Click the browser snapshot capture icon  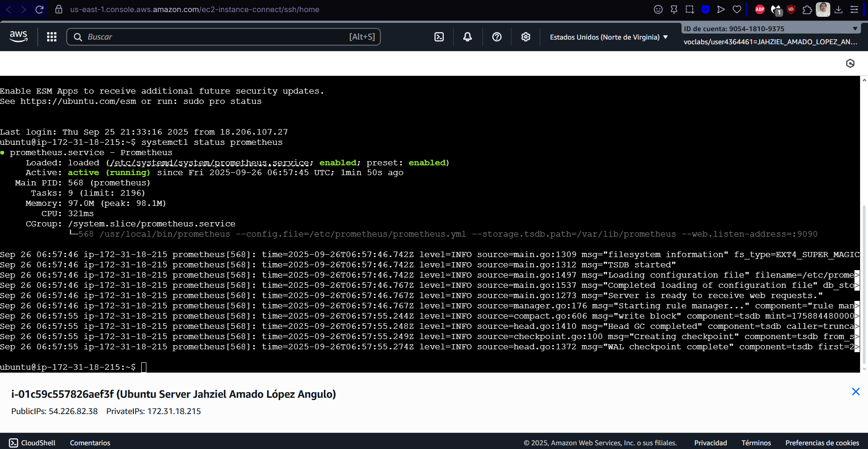pos(690,9)
